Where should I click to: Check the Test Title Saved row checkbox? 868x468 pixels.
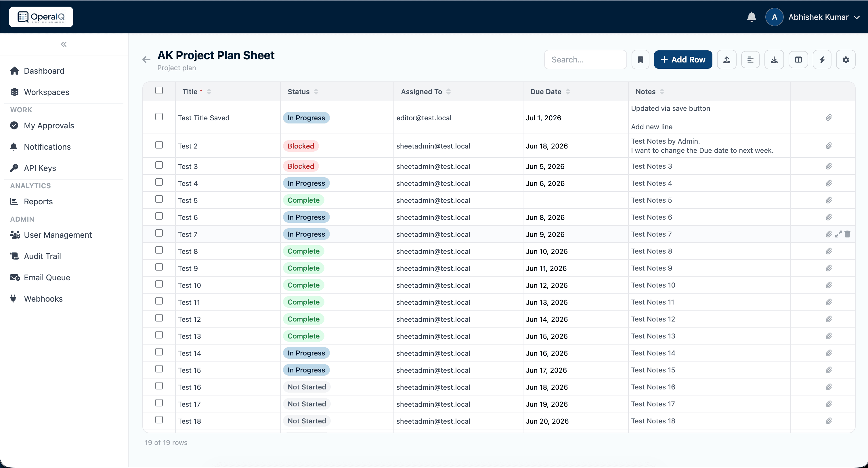pyautogui.click(x=159, y=117)
